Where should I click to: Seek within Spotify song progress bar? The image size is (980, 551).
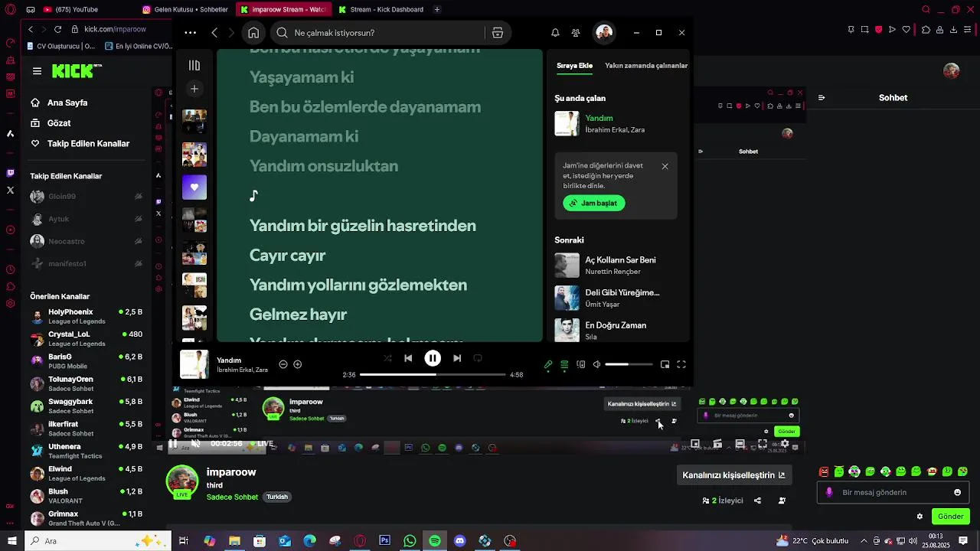tap(433, 375)
